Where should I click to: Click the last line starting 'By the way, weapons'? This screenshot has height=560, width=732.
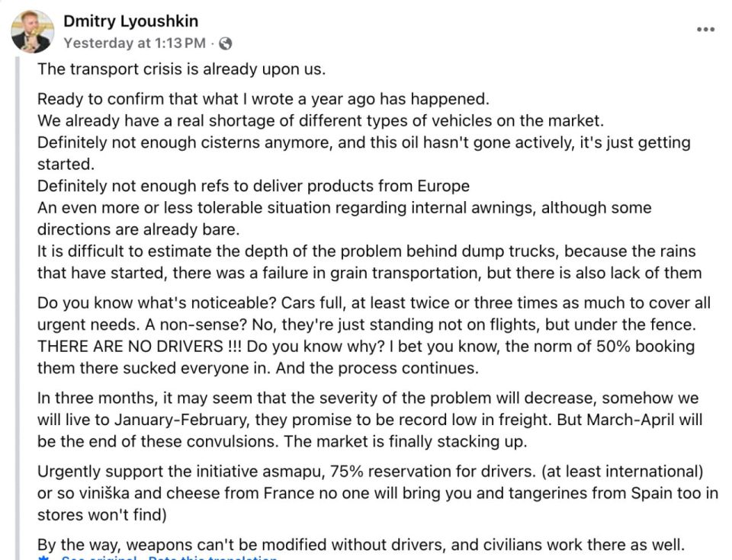[361, 545]
